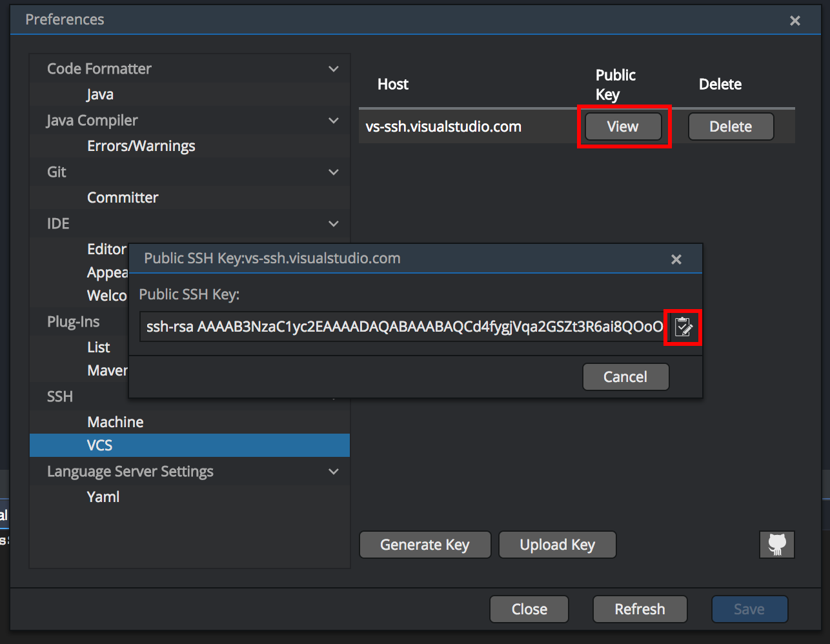
Task: Open the Git Committer settings
Action: pos(123,197)
